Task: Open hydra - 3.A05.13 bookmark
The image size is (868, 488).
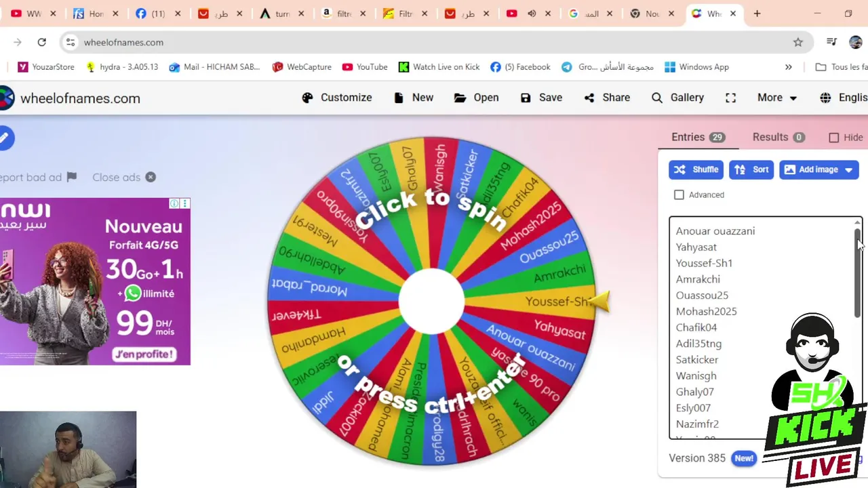Action: [x=122, y=67]
